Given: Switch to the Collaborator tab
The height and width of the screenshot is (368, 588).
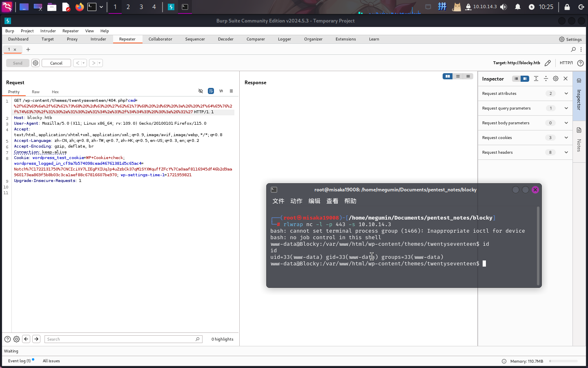Looking at the screenshot, I should (160, 39).
